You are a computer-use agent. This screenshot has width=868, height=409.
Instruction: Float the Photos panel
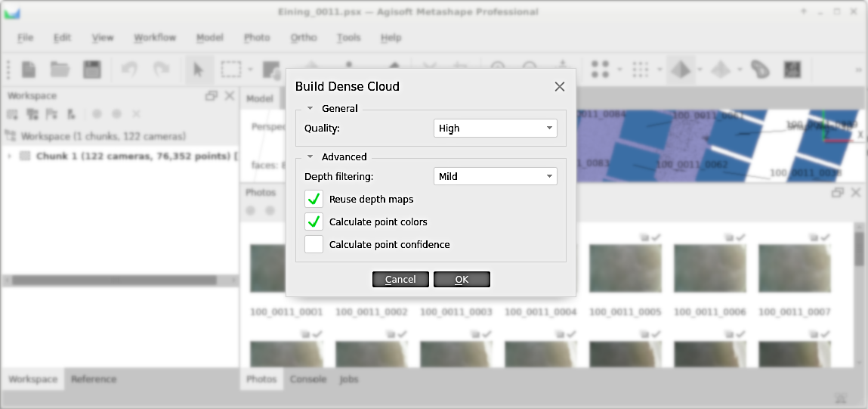pyautogui.click(x=838, y=192)
